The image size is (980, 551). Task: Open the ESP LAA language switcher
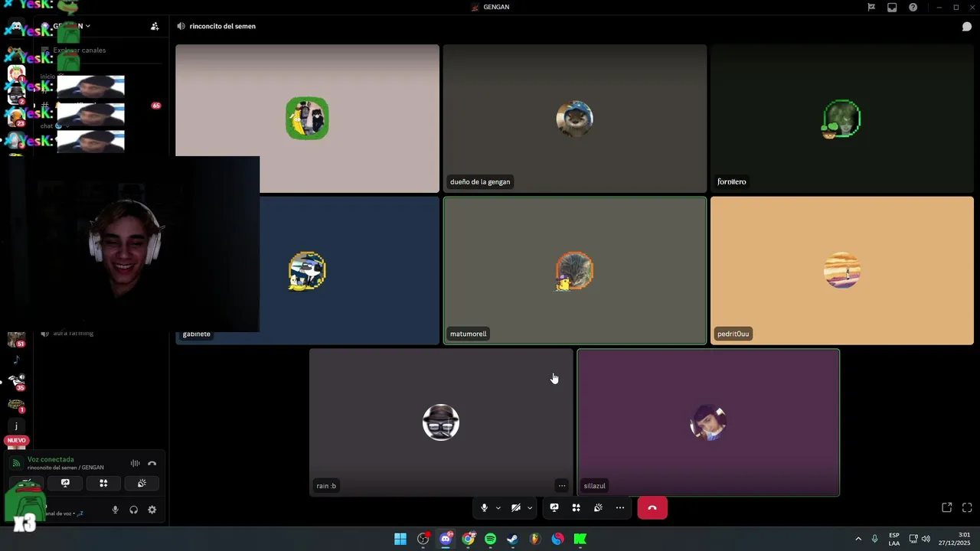894,539
